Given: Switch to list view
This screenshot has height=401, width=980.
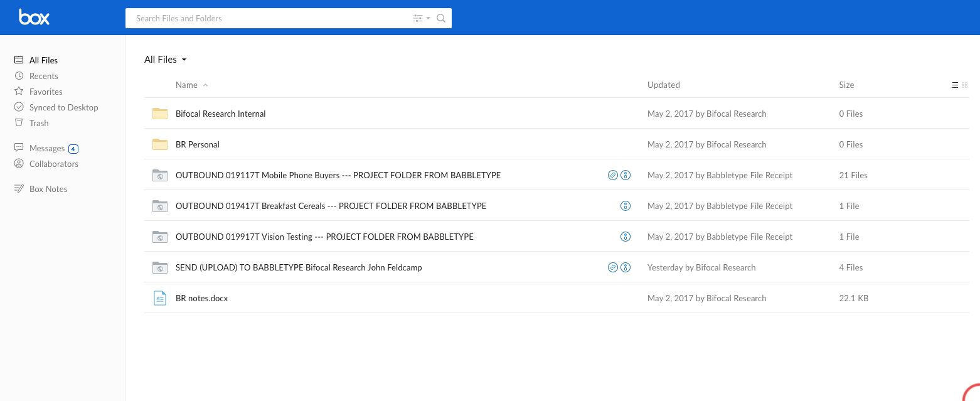Looking at the screenshot, I should tap(955, 85).
